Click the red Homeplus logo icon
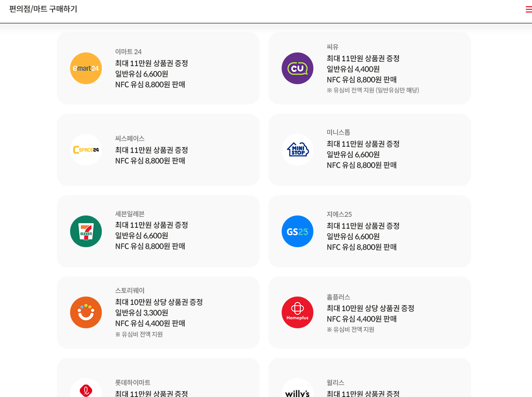 point(298,312)
